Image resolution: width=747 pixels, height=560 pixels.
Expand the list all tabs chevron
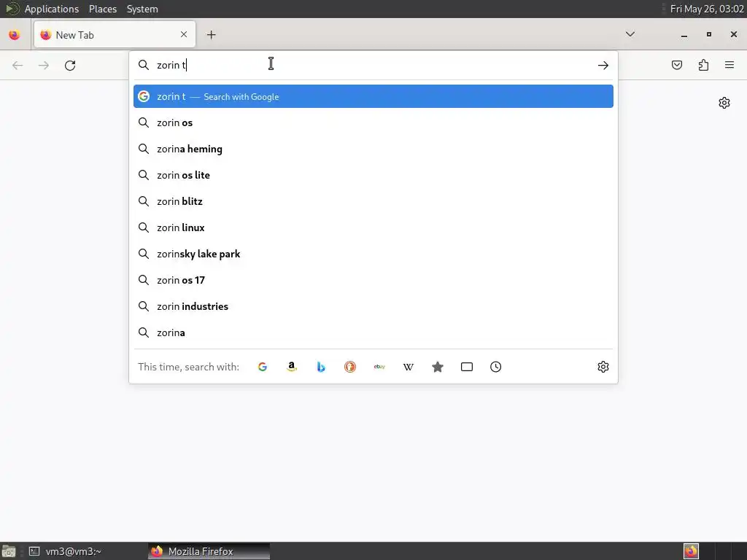click(x=630, y=34)
